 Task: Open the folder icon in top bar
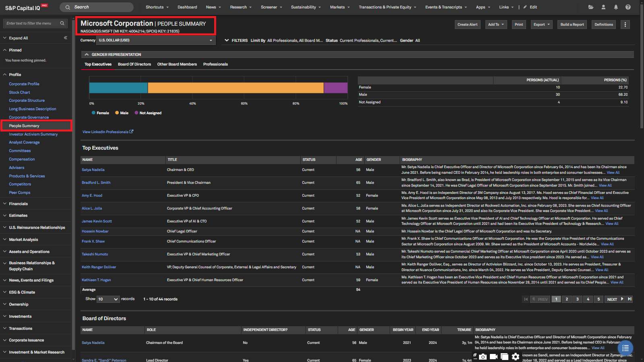tap(591, 7)
